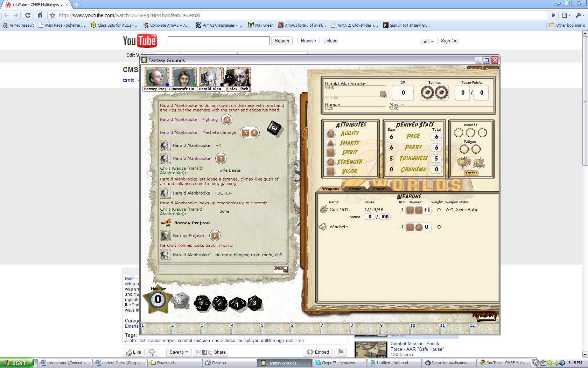
Task: Click Barney Prejean's portrait
Action: tap(157, 77)
